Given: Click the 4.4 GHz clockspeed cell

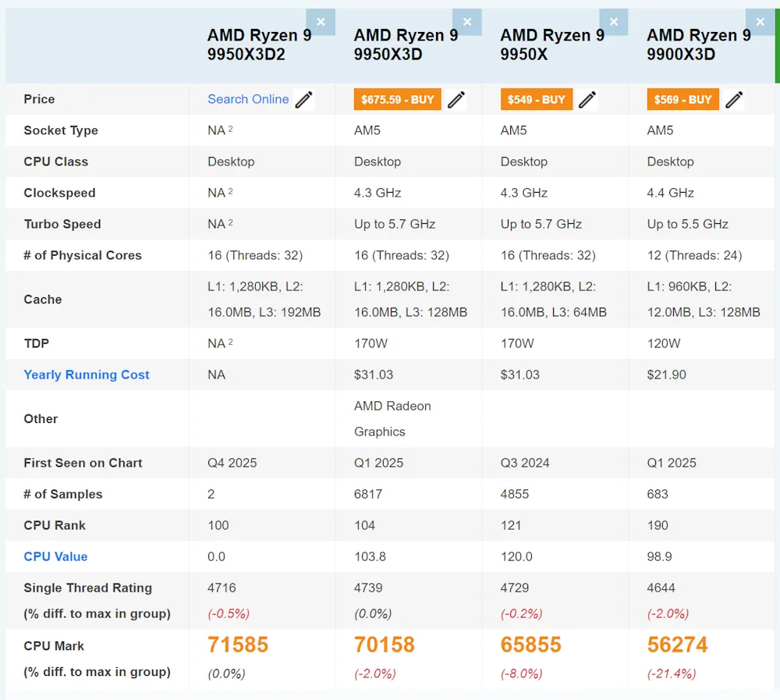Looking at the screenshot, I should 671,193.
